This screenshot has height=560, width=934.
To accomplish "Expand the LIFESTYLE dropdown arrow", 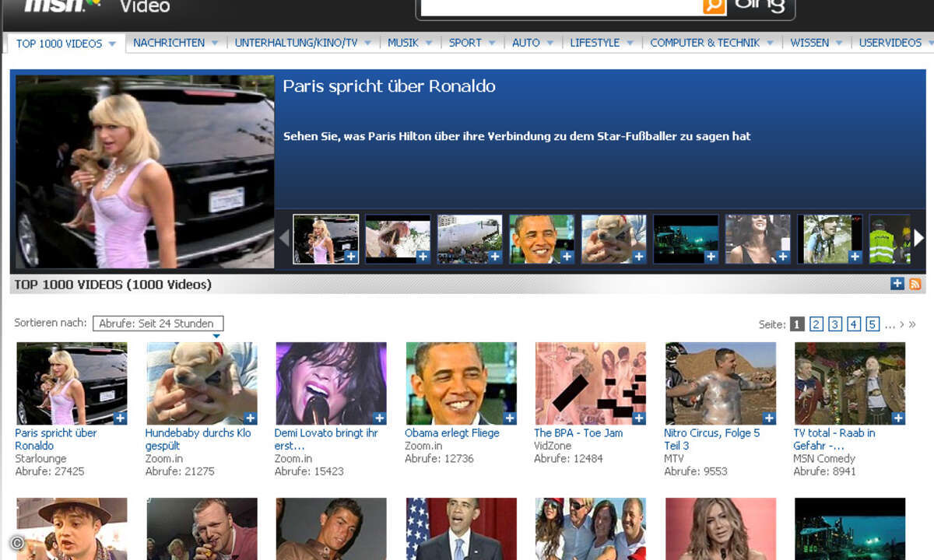I will (630, 44).
